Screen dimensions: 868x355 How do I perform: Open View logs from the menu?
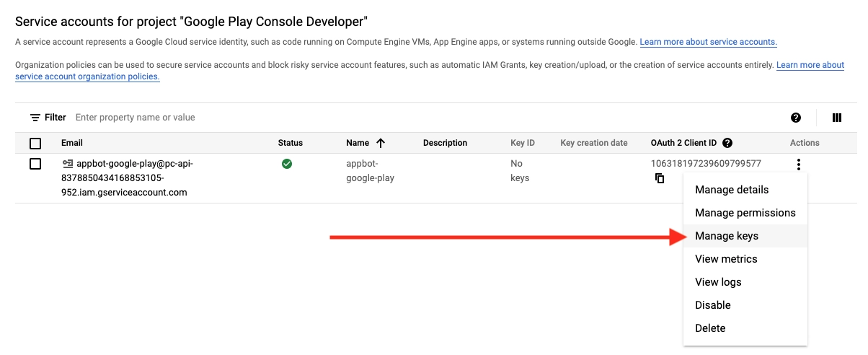pos(745,282)
